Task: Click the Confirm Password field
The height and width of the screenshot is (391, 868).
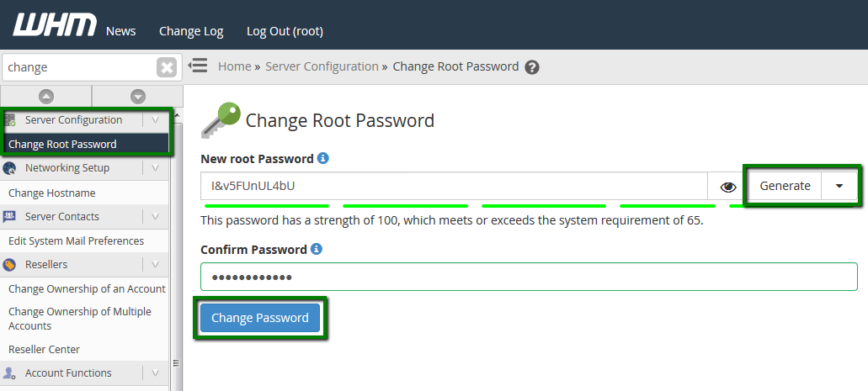Action: (529, 277)
